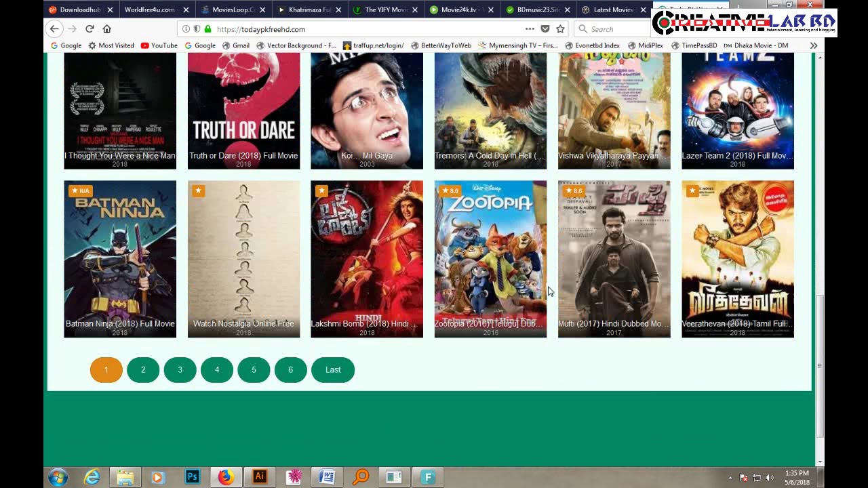The width and height of the screenshot is (868, 488).
Task: Show hidden system tray icons arrow
Action: [730, 478]
